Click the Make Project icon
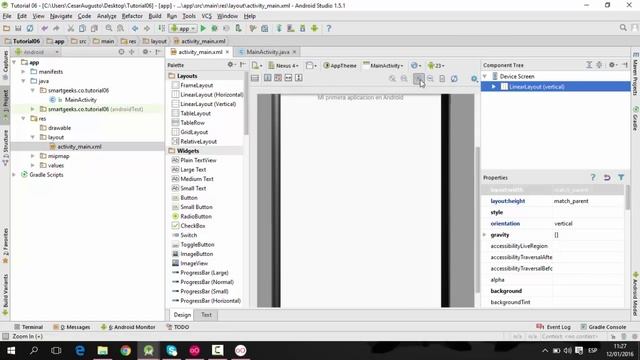The width and height of the screenshot is (640, 360). point(162,28)
